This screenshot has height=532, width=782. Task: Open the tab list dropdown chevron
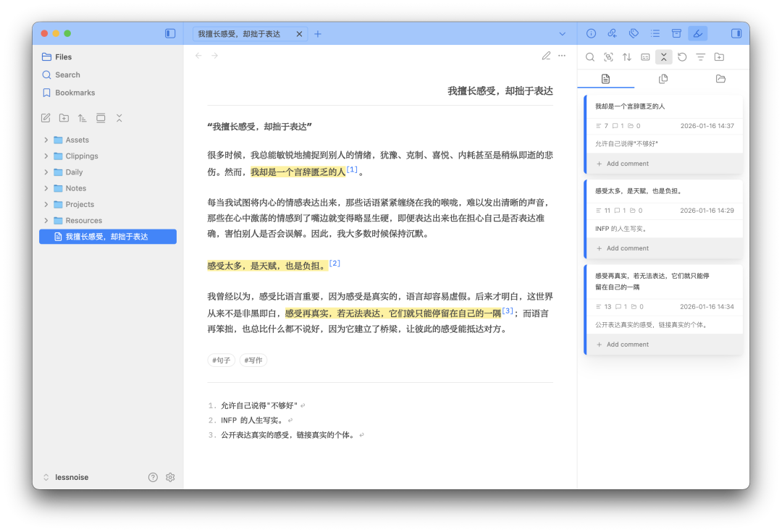pos(562,34)
